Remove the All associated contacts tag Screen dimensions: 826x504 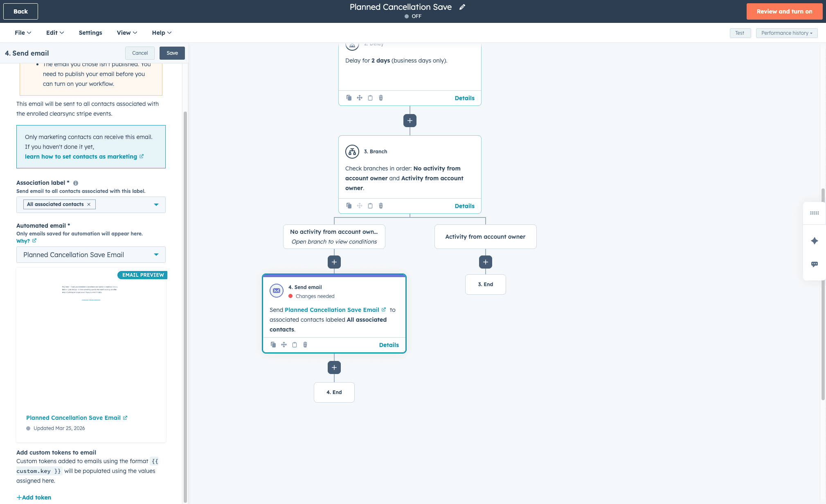(89, 204)
